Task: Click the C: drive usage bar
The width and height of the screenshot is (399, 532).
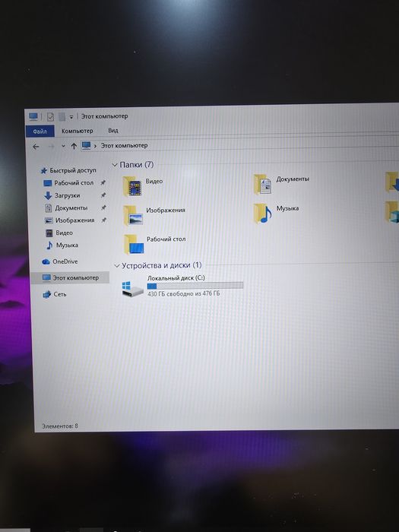Action: (x=195, y=286)
